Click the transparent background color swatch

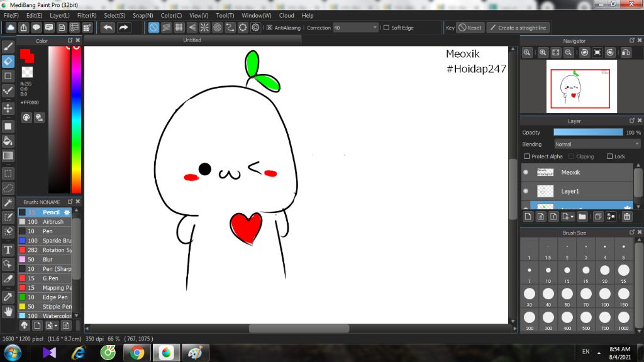point(27,72)
